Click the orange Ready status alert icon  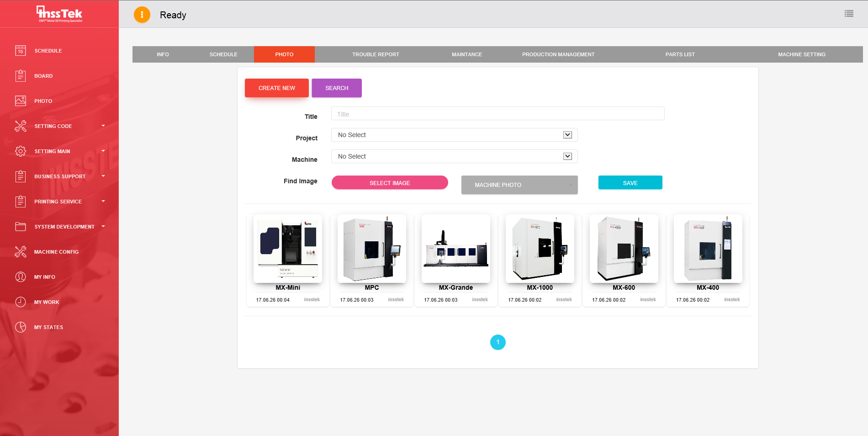[142, 15]
